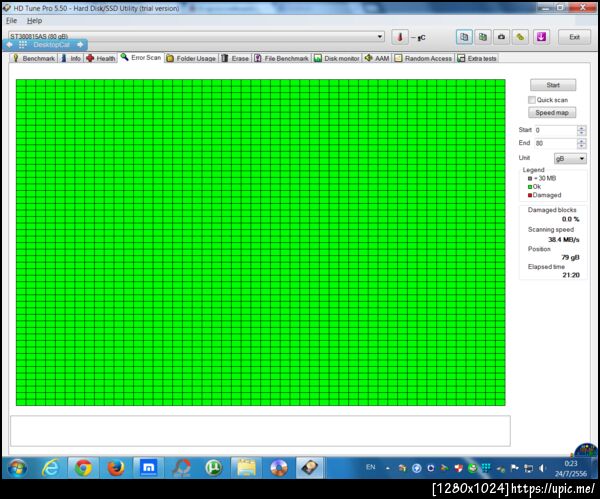Click the DesktopCal left arrow
The width and height of the screenshot is (600, 499).
tap(10, 45)
